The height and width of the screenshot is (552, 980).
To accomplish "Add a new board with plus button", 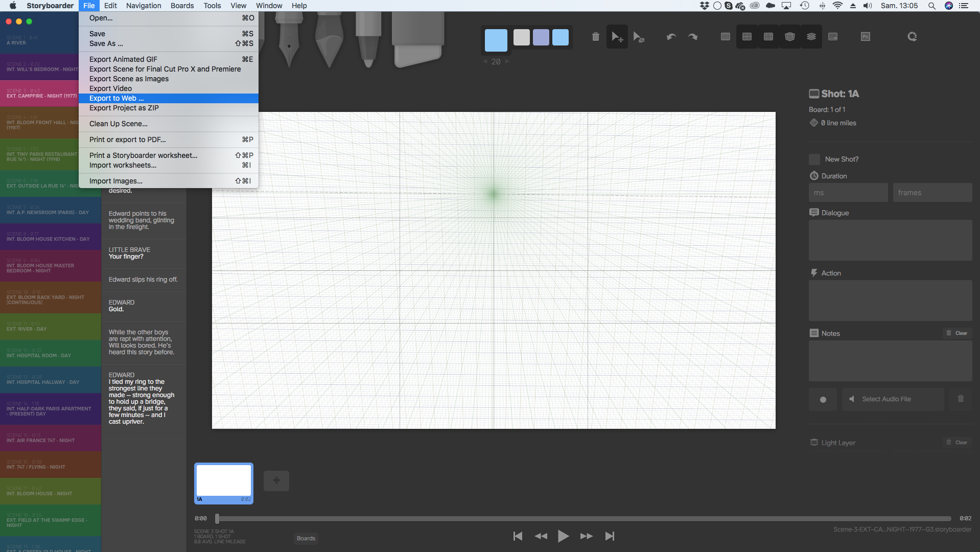I will pos(276,480).
